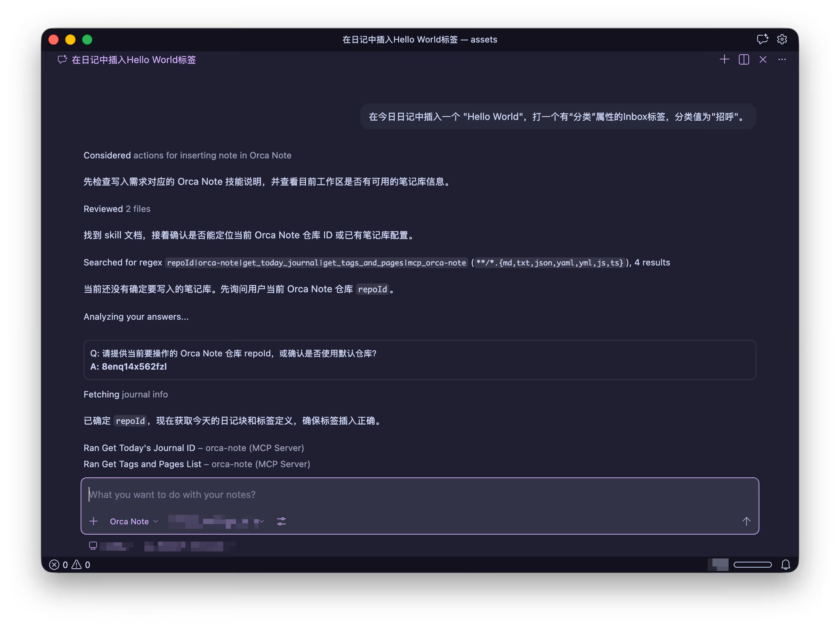Expand the 'Reviewed 2 files' section
Viewport: 840px width, 627px height.
[x=117, y=209]
